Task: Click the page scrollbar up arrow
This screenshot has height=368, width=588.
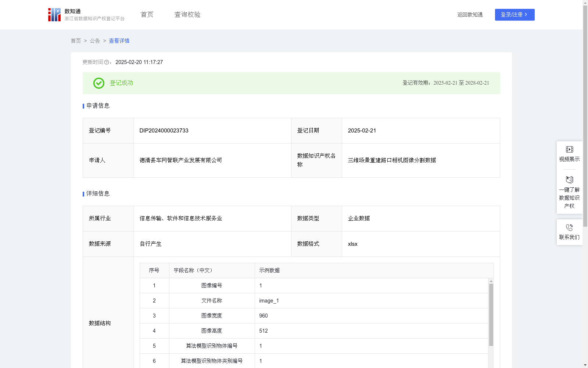Action: coord(585,3)
